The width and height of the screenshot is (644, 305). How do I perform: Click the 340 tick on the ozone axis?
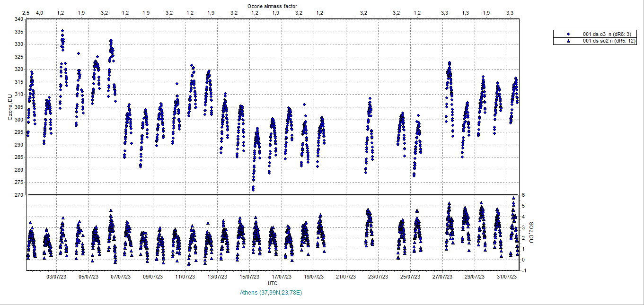19,19
